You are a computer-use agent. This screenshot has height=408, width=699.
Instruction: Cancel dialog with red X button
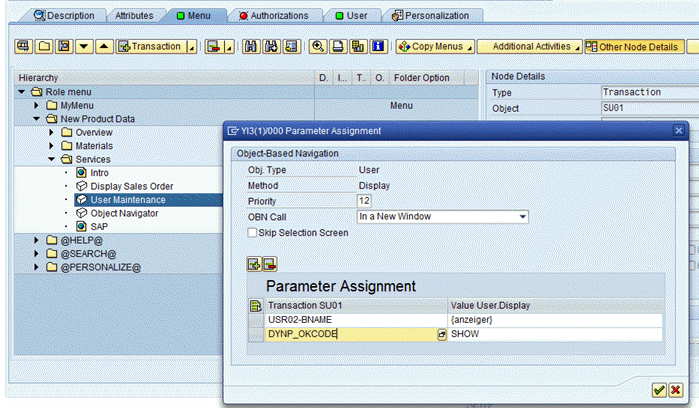(675, 390)
